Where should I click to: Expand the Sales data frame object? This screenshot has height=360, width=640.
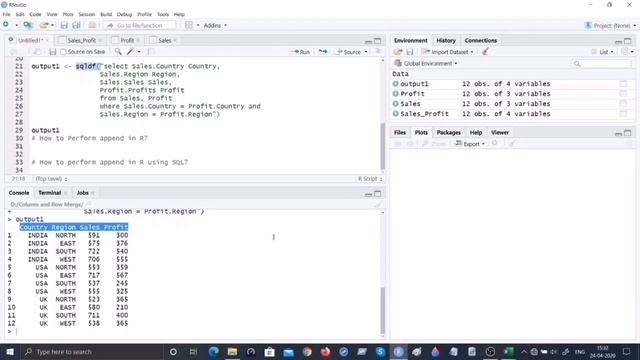point(396,104)
